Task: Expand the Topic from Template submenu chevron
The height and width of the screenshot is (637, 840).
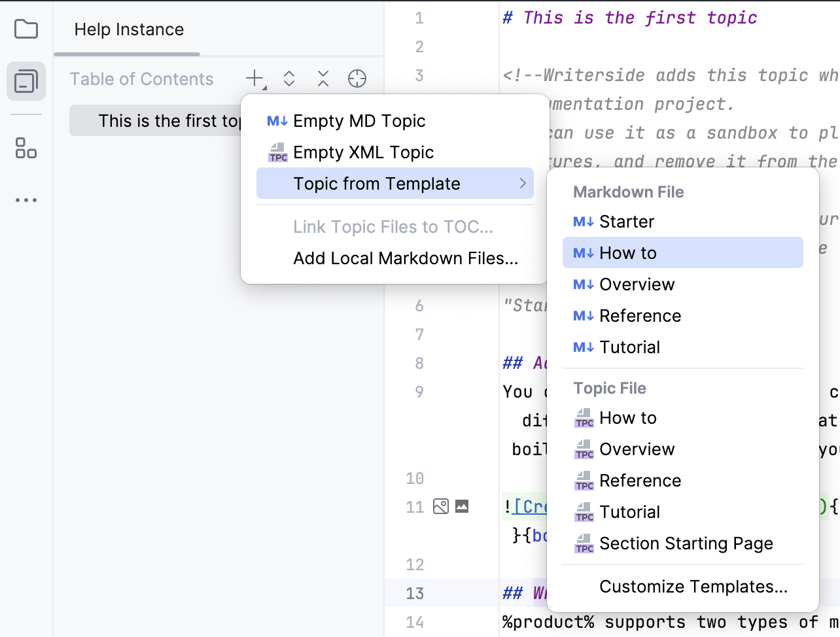Action: coord(522,184)
